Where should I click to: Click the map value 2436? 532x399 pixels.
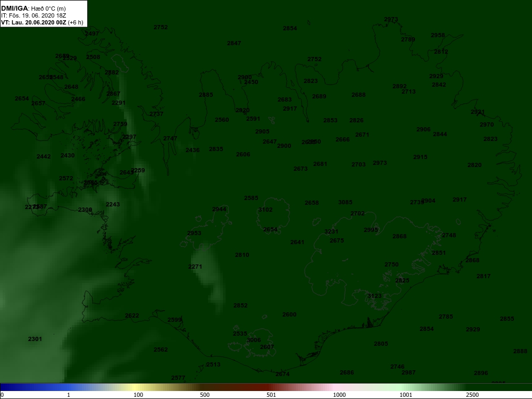[193, 150]
